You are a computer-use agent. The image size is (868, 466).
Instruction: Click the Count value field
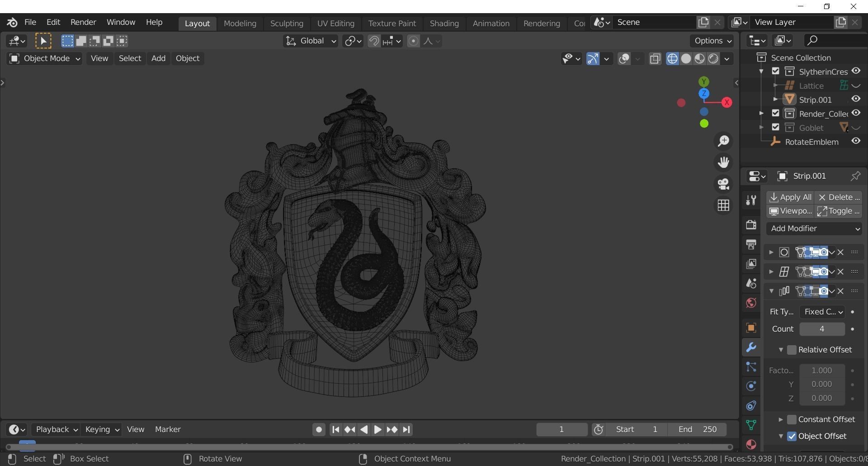point(822,329)
